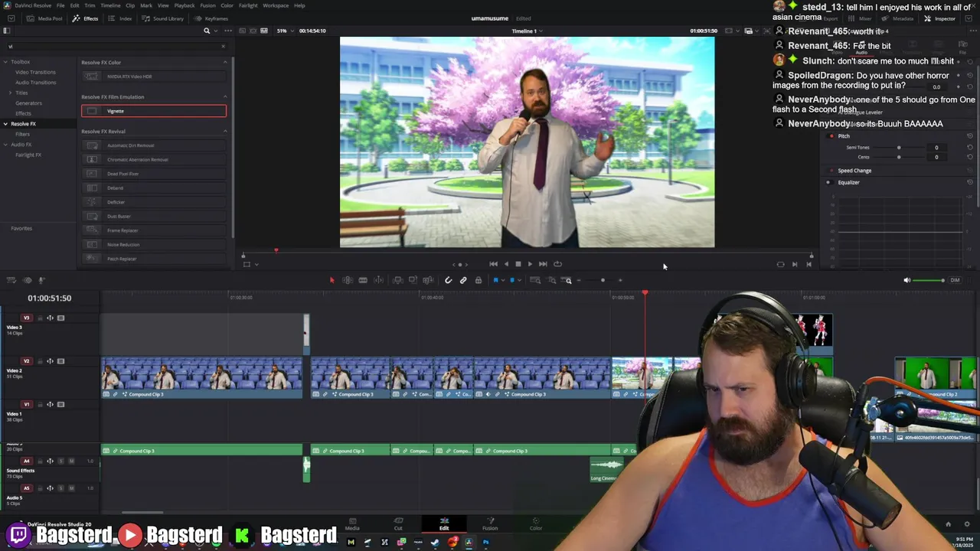Image resolution: width=980 pixels, height=551 pixels.
Task: Open the Media Pool panel
Action: point(45,18)
